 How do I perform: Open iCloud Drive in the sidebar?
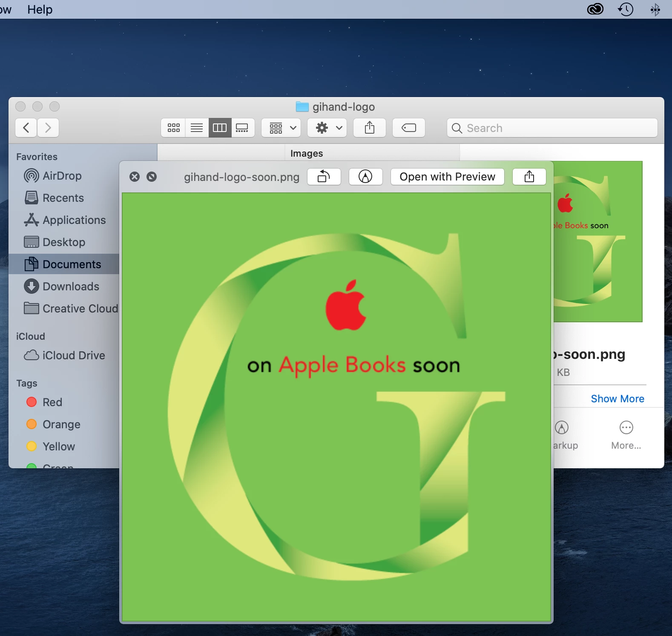[x=64, y=355]
